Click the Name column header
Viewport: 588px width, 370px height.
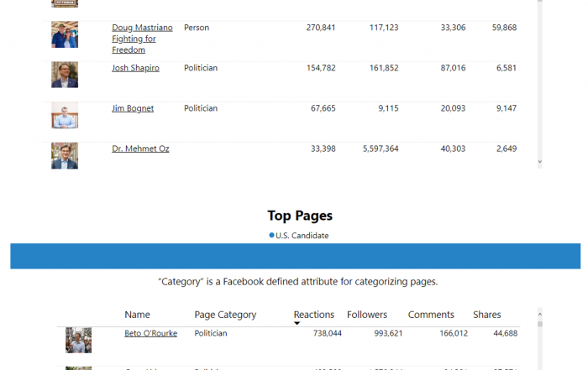137,315
